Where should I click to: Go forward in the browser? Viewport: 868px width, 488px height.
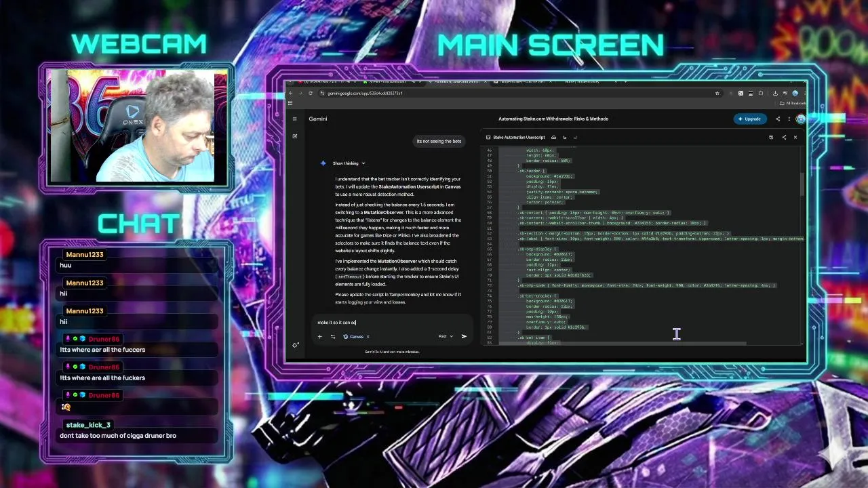pyautogui.click(x=300, y=93)
